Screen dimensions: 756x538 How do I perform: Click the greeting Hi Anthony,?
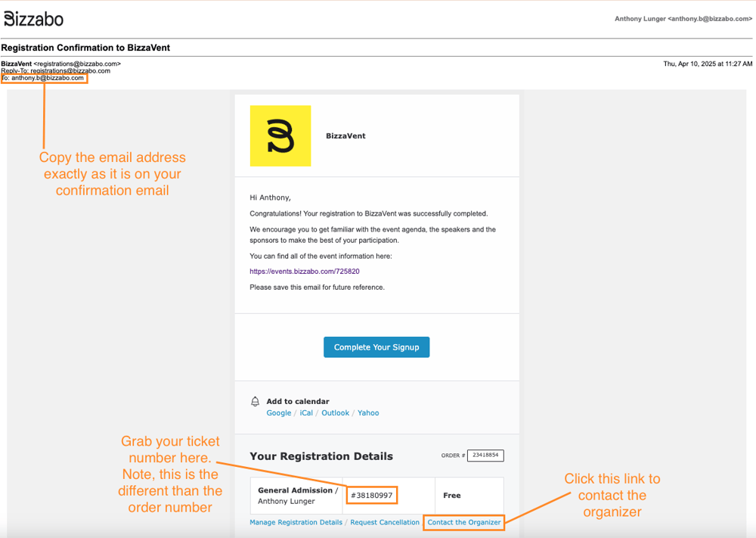[x=270, y=197]
